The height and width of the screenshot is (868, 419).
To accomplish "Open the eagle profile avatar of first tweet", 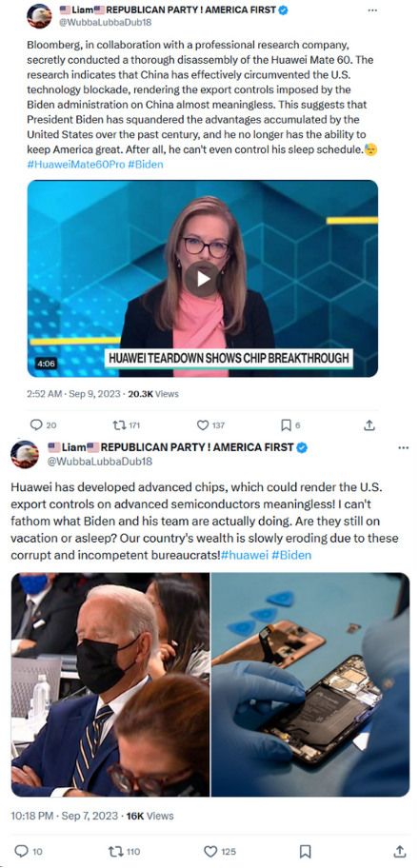I will coord(39,15).
